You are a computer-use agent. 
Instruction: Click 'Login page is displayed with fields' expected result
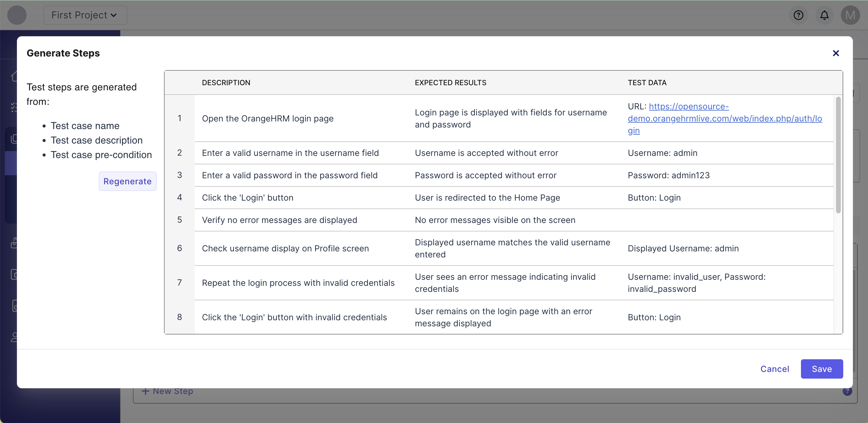(x=511, y=119)
